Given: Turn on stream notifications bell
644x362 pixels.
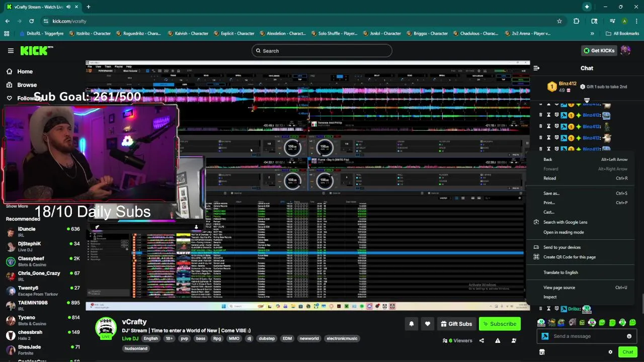Looking at the screenshot, I should [412, 324].
